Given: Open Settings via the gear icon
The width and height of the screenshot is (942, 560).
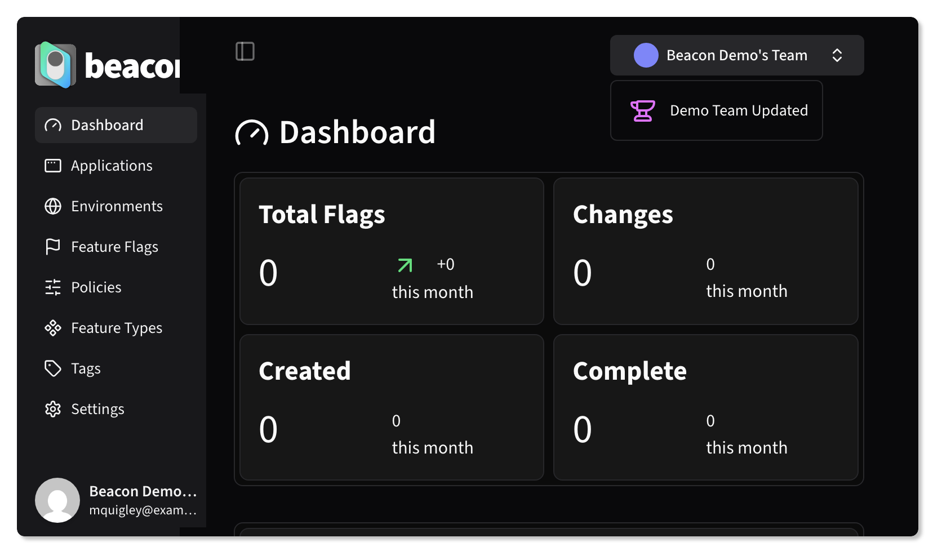Looking at the screenshot, I should tap(53, 409).
